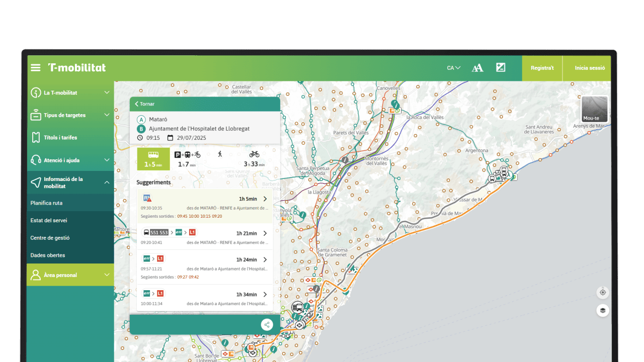
Task: Select the public transport mode 1h 5min
Action: pos(153,159)
